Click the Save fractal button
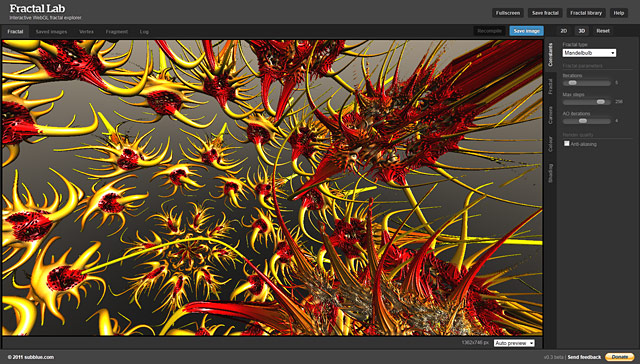This screenshot has width=640, height=364. 545,13
